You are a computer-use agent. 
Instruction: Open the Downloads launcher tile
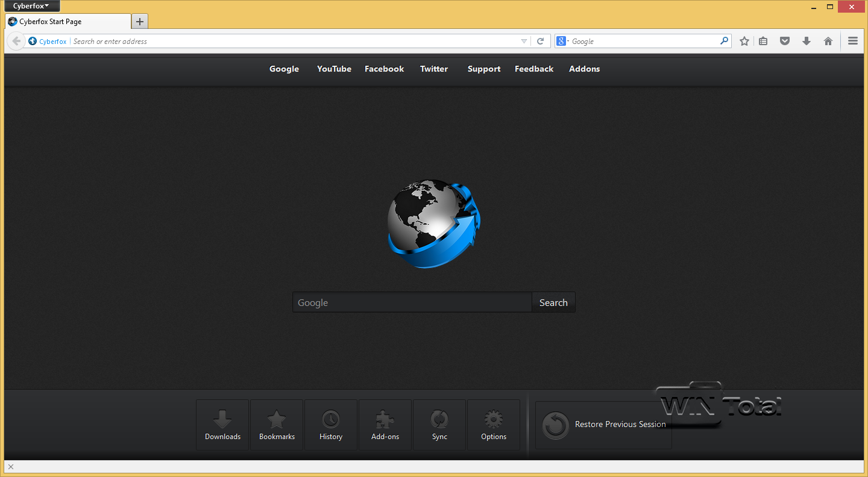(222, 425)
